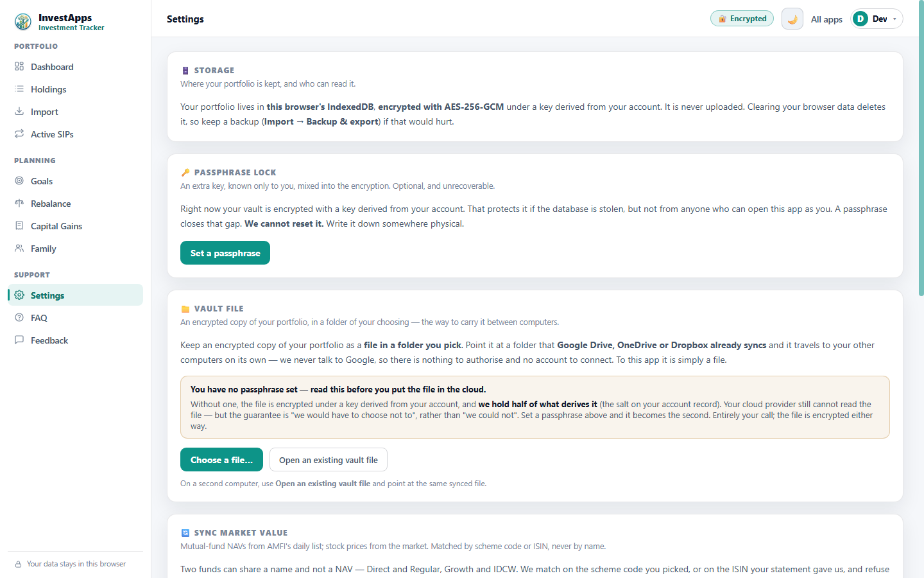Viewport: 924px width, 578px height.
Task: Select the Settings sidebar item
Action: pos(75,295)
